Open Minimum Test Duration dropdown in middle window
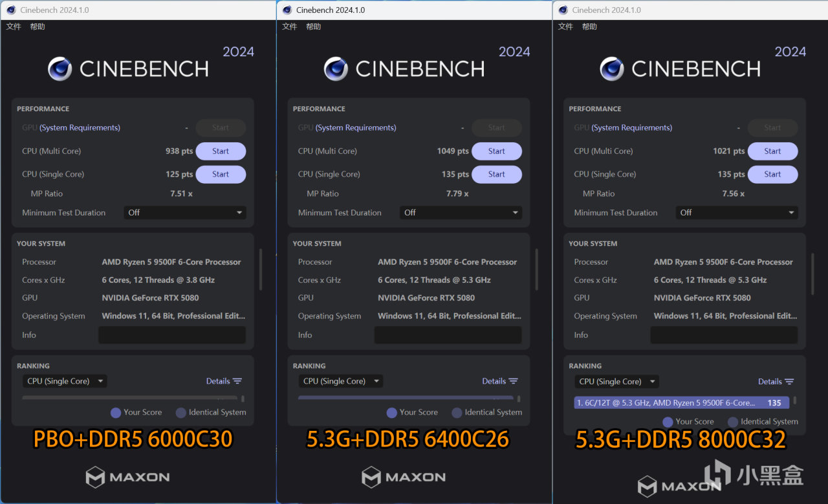The width and height of the screenshot is (828, 504). 461,212
